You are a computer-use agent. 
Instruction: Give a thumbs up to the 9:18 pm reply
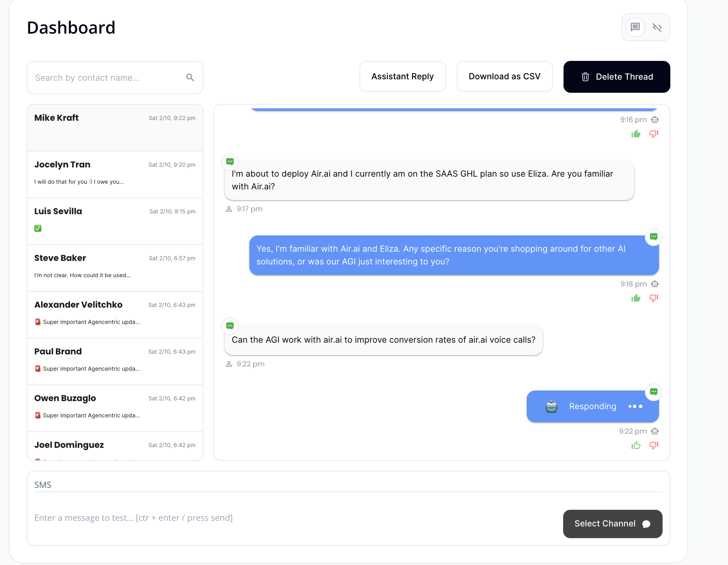tap(636, 298)
